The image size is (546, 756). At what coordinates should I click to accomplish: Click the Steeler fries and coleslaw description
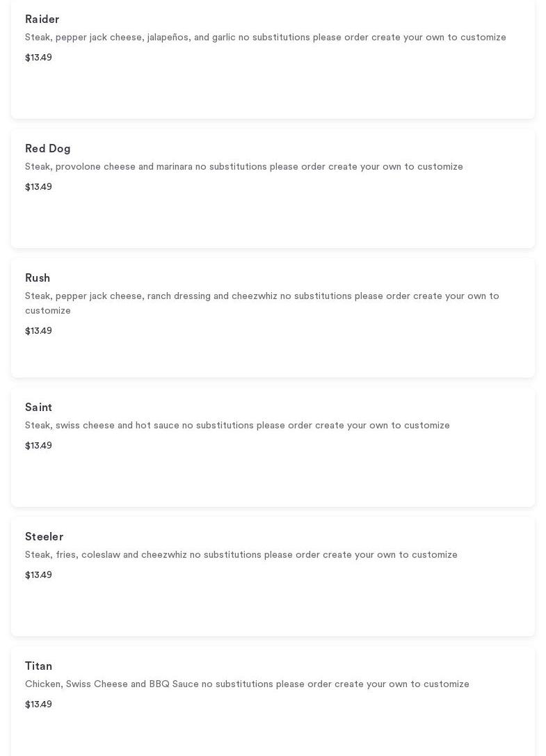pyautogui.click(x=241, y=555)
